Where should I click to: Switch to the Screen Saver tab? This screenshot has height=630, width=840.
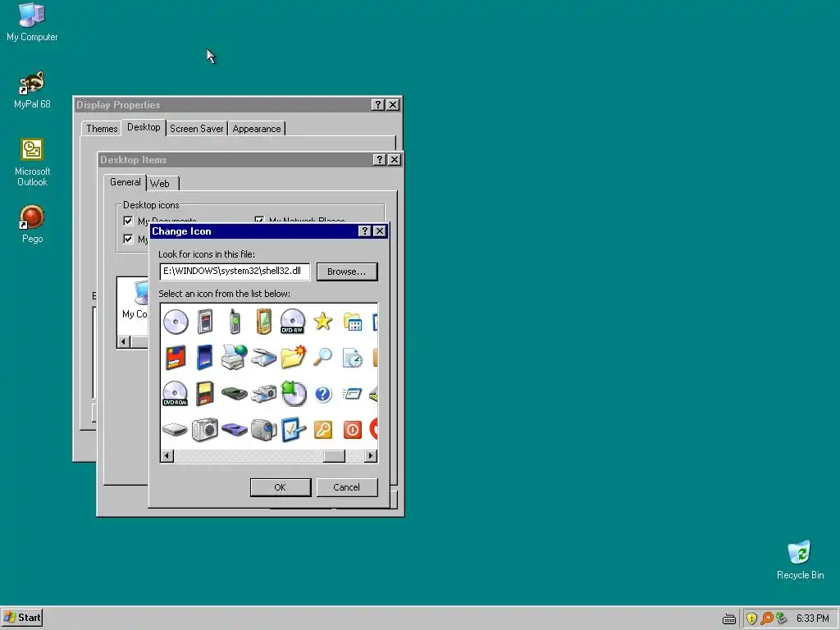[x=197, y=129]
